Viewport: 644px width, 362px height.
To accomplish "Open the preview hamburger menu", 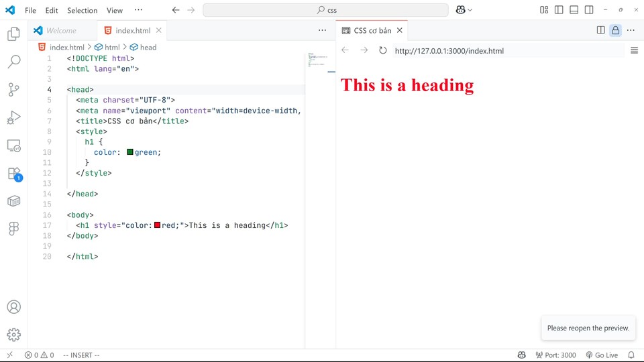I will tap(634, 50).
